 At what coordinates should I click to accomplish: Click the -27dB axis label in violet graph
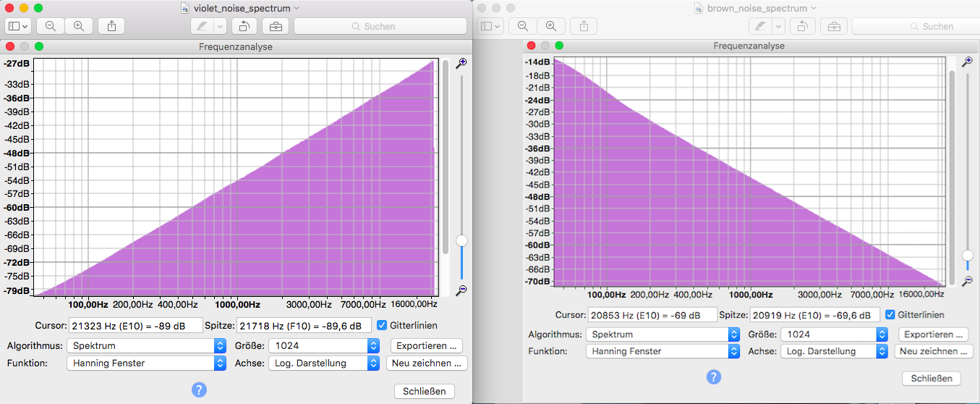click(17, 63)
